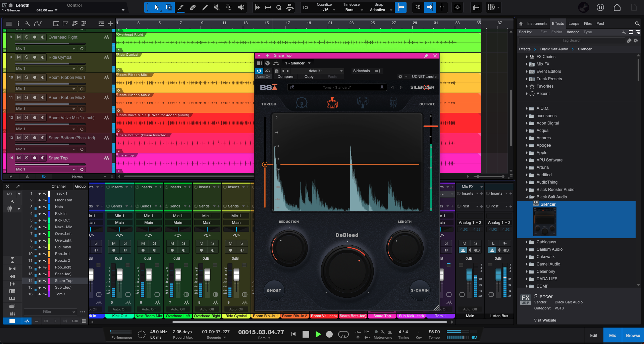Select the Arrow tool in toolbar
Screen dimensions: 644x344
coord(157,7)
